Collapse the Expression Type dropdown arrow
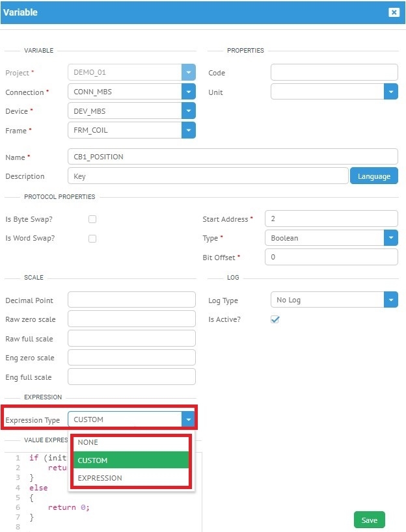The height and width of the screenshot is (532, 406). click(189, 420)
